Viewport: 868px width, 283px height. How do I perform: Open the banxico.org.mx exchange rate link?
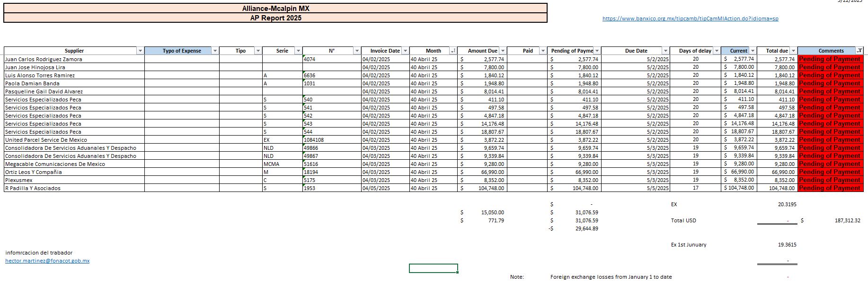[x=690, y=18]
